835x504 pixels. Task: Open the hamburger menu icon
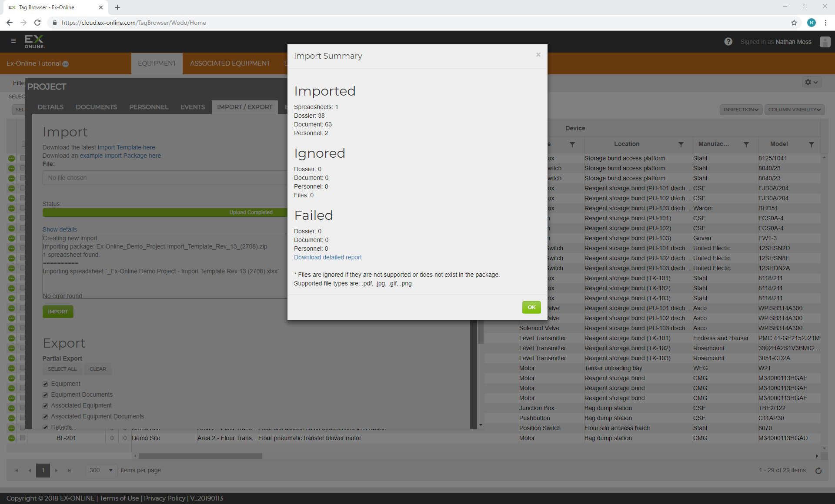tap(13, 41)
